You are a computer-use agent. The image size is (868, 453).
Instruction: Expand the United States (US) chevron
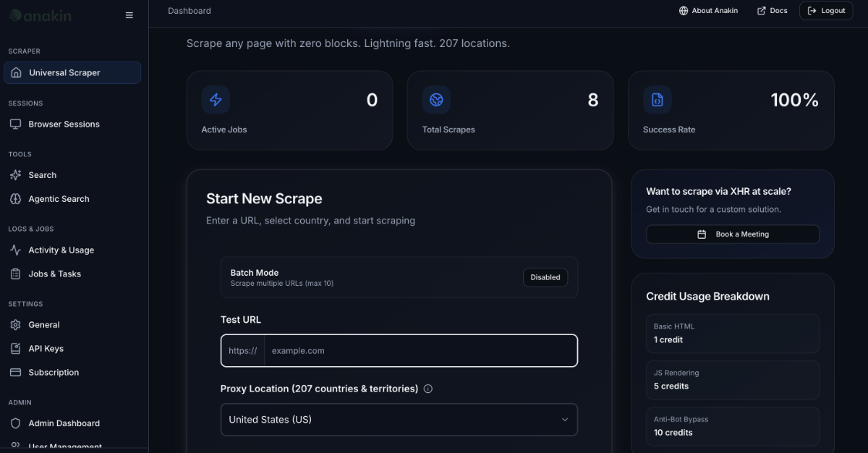point(565,420)
